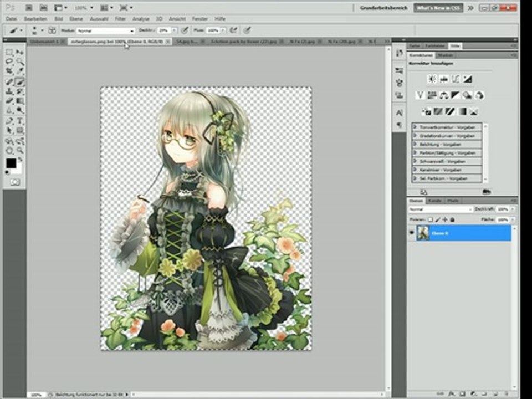The width and height of the screenshot is (532, 399).
Task: Open the Deckkraft opacity dropdown arrow
Action: (175, 30)
